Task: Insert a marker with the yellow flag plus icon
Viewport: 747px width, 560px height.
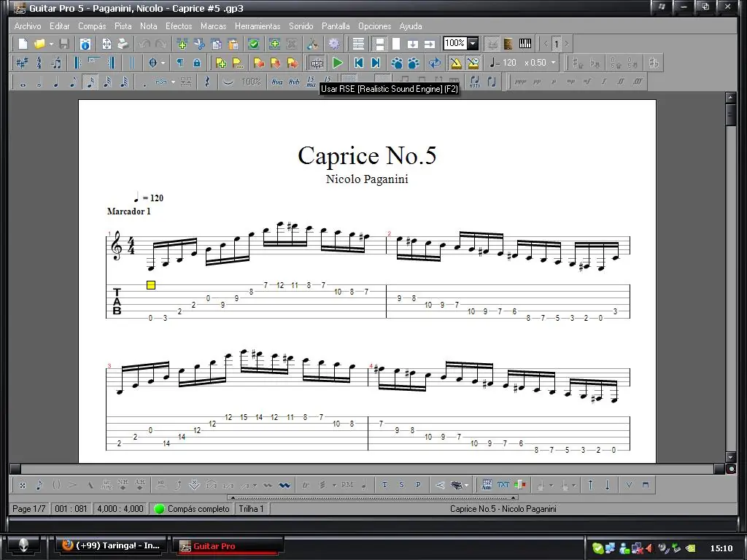Action: click(220, 63)
